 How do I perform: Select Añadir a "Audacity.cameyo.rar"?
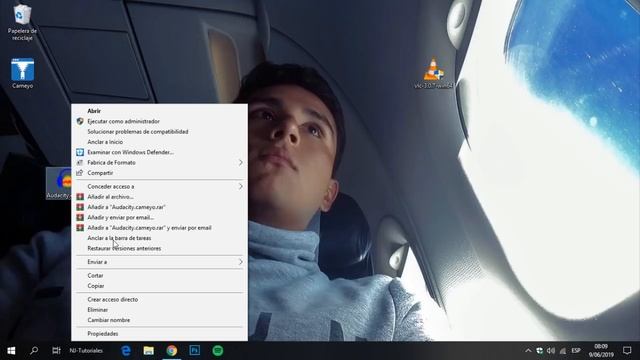click(x=159, y=207)
